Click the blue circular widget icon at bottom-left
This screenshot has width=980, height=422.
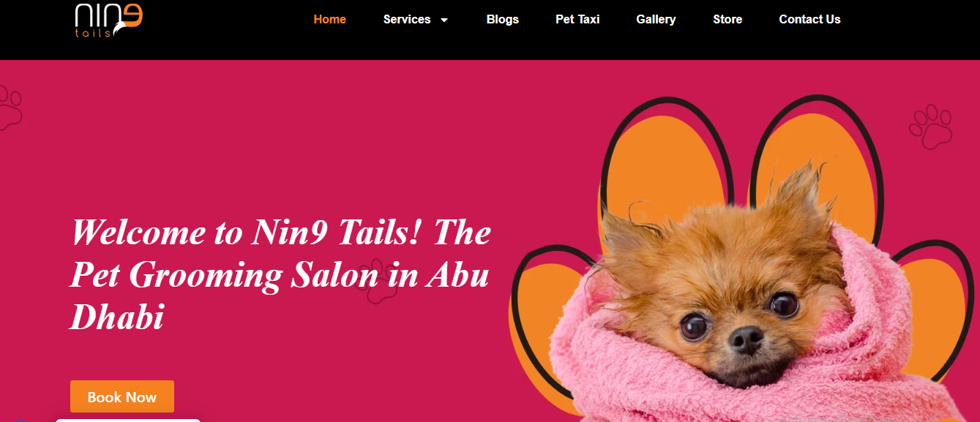point(20,421)
